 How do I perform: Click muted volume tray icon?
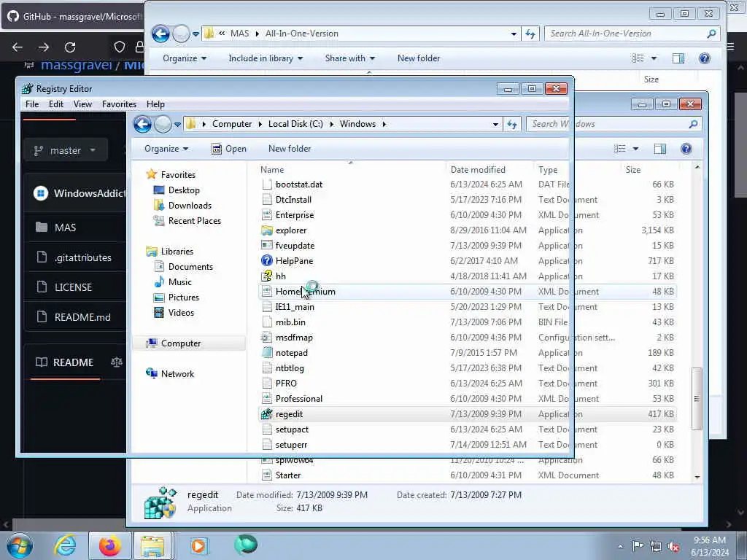pos(673,547)
